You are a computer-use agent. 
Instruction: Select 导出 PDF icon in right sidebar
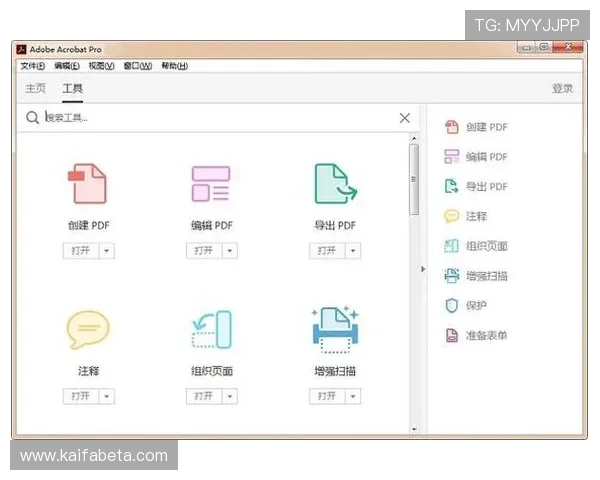tap(452, 186)
